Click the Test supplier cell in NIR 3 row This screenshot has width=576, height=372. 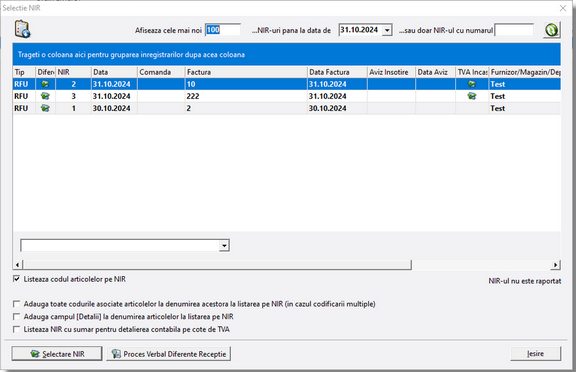click(x=525, y=96)
